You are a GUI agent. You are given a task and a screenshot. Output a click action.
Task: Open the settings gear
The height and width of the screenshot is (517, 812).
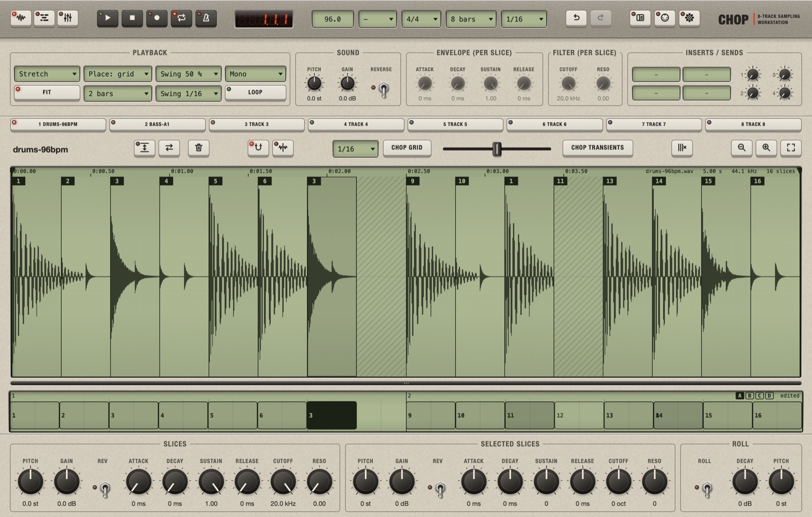[689, 18]
